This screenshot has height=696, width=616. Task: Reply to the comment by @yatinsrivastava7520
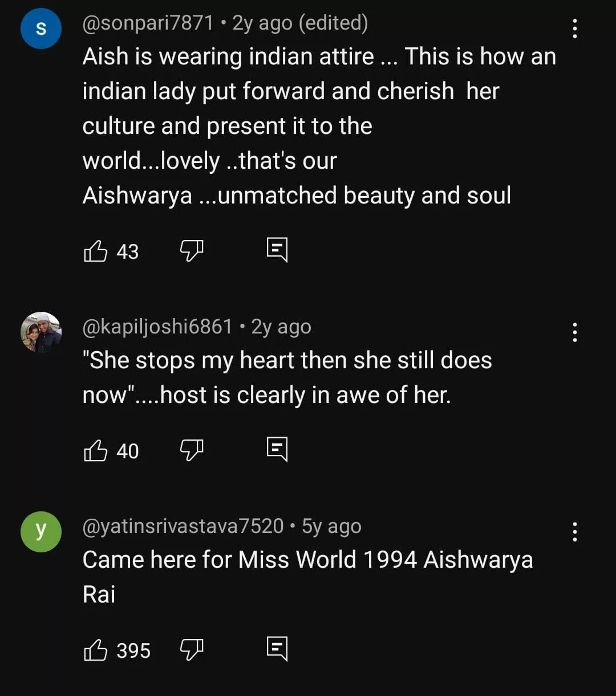(277, 649)
